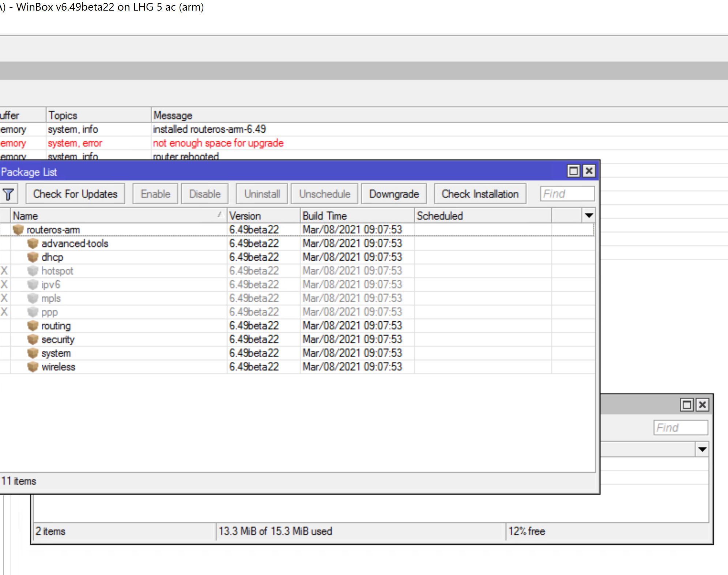Click the Version column header
The image size is (728, 575).
click(263, 216)
